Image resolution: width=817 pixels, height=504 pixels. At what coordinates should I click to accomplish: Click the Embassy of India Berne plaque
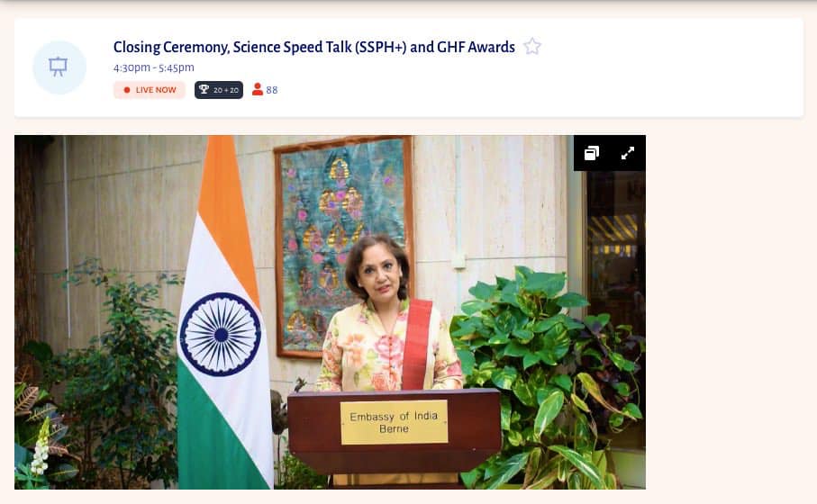click(x=394, y=422)
